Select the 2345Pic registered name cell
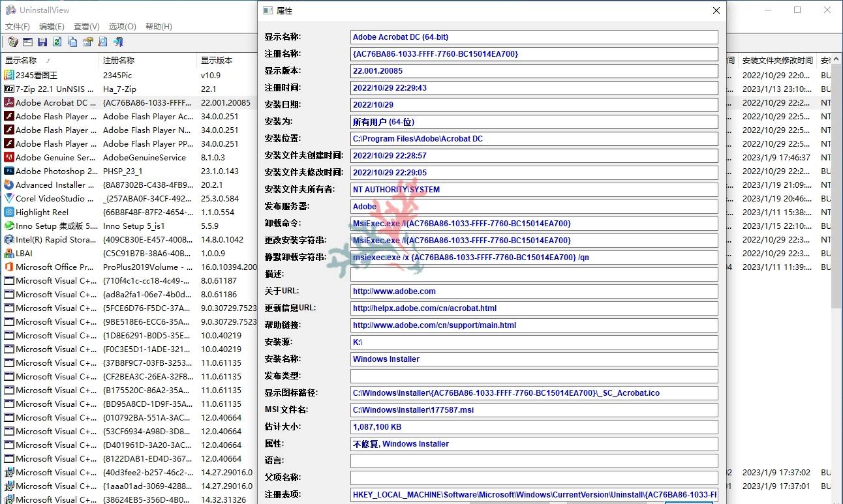 point(117,75)
